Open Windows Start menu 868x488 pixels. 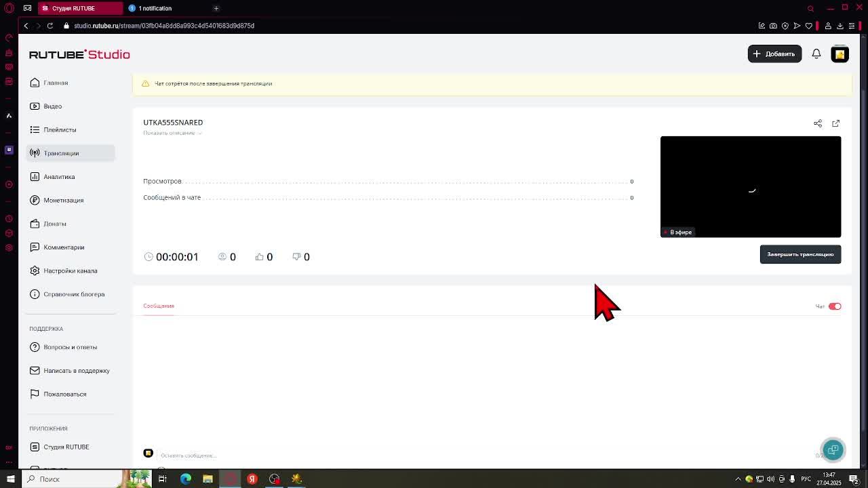[10, 479]
